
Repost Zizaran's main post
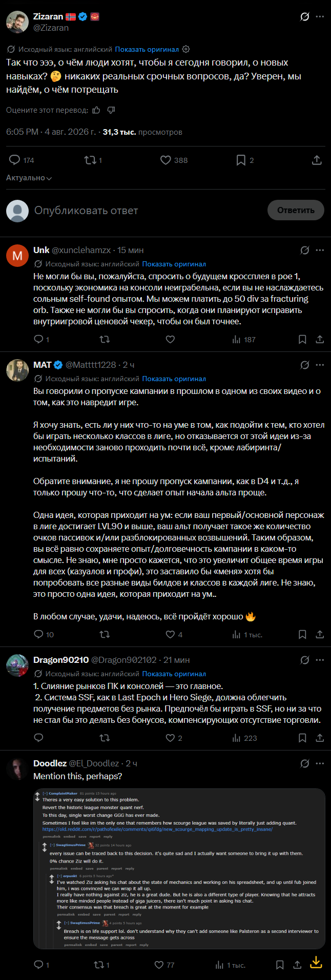click(x=93, y=160)
